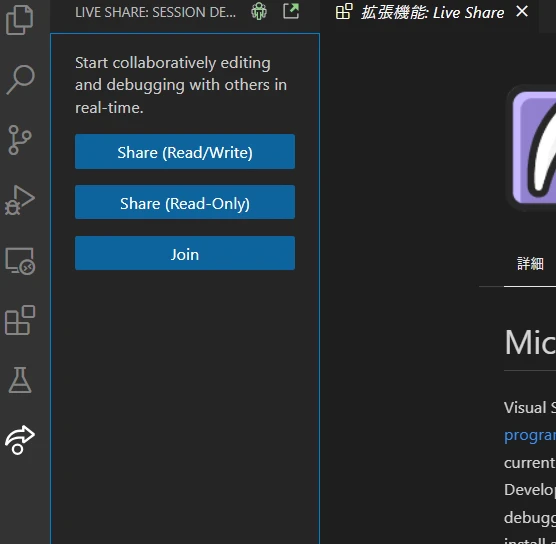This screenshot has height=544, width=556.
Task: Open the Run and Debug icon
Action: (20, 200)
